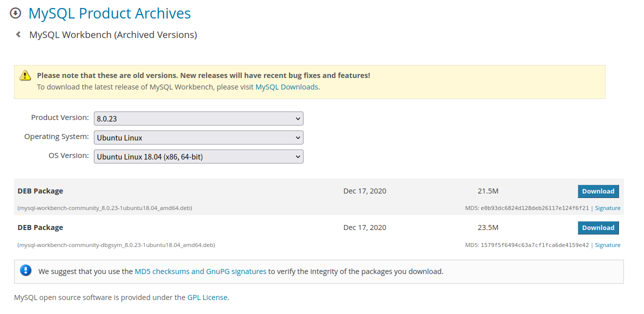Open the Operating System dropdown
This screenshot has width=644, height=314.
click(199, 137)
